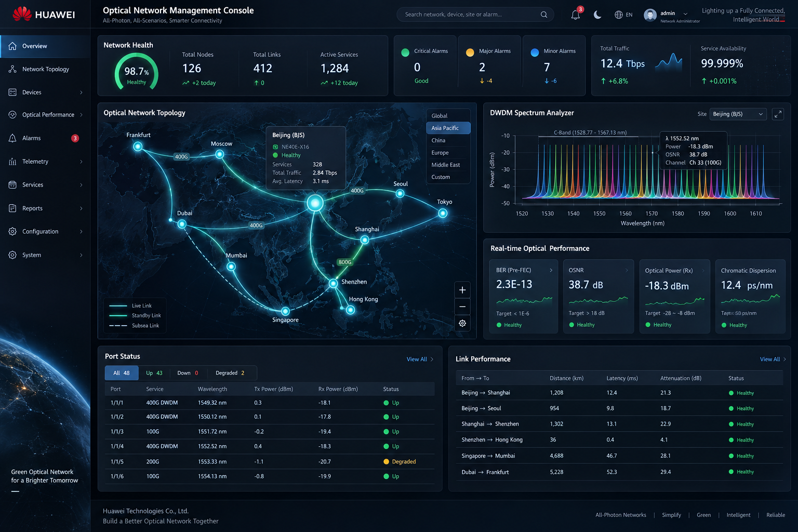Switch to the Down 0 ports tab
The width and height of the screenshot is (798, 532).
coord(188,373)
